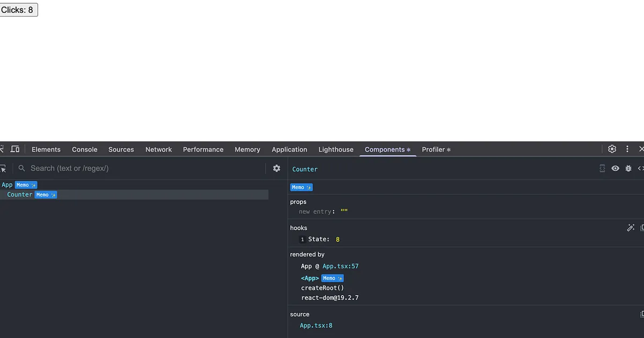644x338 pixels.
Task: Click the Memo badge next to App in tree
Action: [x=26, y=185]
